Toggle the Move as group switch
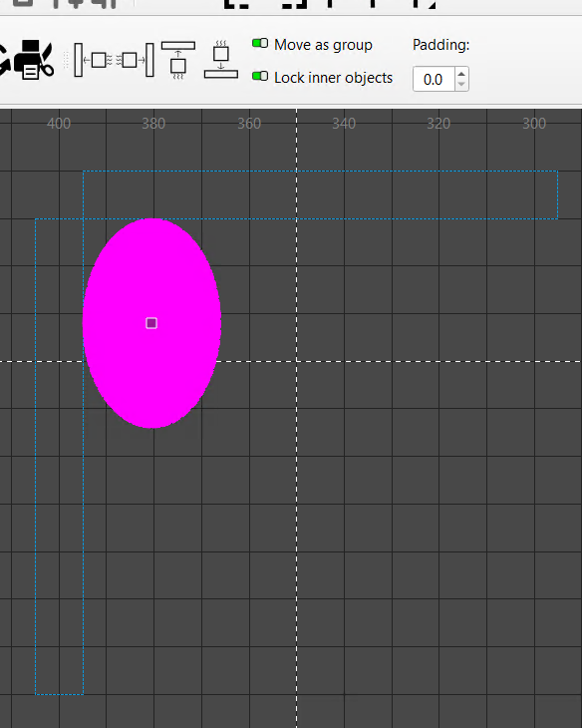Image resolution: width=582 pixels, height=728 pixels. click(260, 43)
